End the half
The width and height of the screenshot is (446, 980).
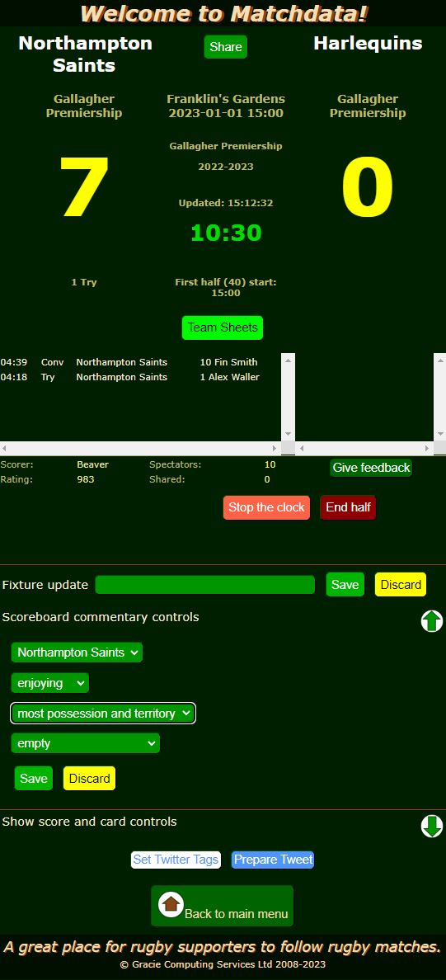point(348,507)
